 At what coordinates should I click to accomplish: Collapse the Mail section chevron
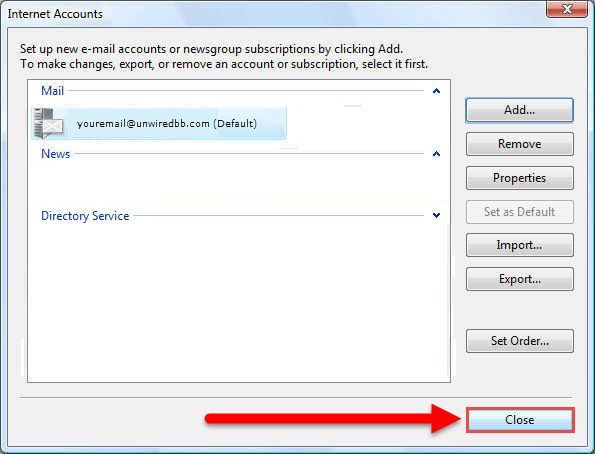(x=436, y=91)
